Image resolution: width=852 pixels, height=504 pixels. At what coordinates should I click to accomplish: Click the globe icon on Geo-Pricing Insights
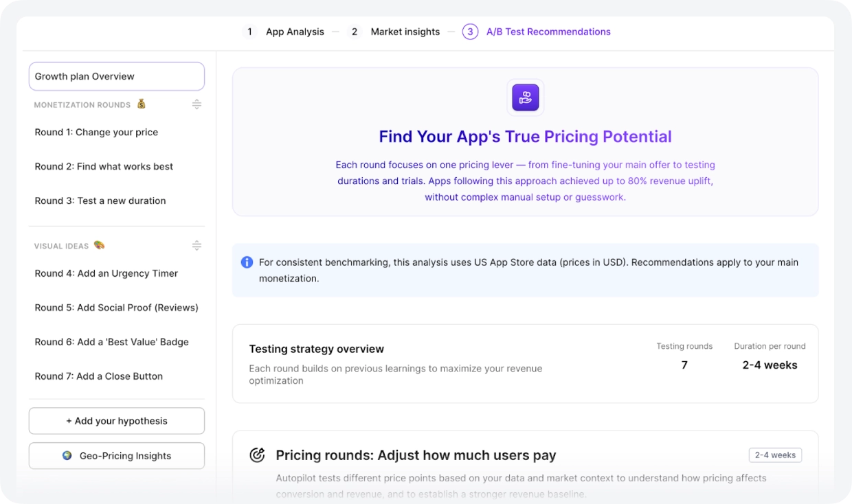(67, 455)
